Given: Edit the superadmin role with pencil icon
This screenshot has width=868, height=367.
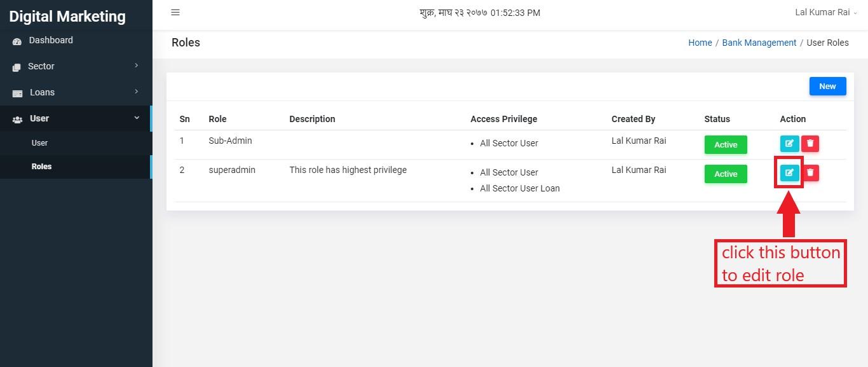Looking at the screenshot, I should pyautogui.click(x=789, y=172).
